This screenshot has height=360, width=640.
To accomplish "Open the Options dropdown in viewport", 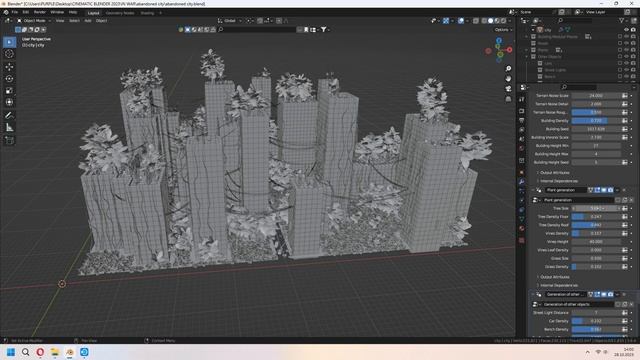I will click(502, 30).
